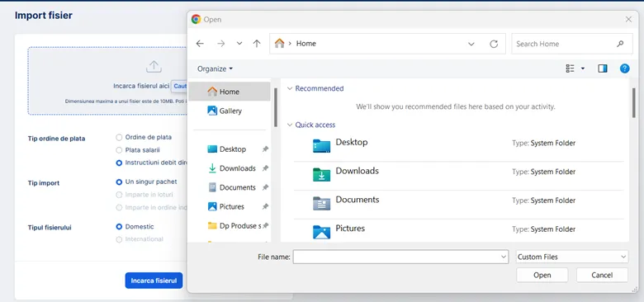The width and height of the screenshot is (644, 302).
Task: Click the change view layout icon
Action: click(x=570, y=68)
